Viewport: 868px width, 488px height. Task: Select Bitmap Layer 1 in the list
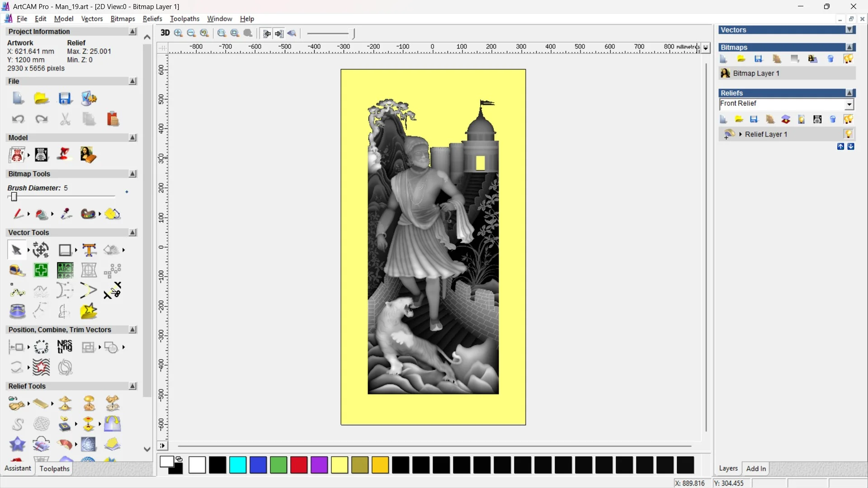coord(756,73)
